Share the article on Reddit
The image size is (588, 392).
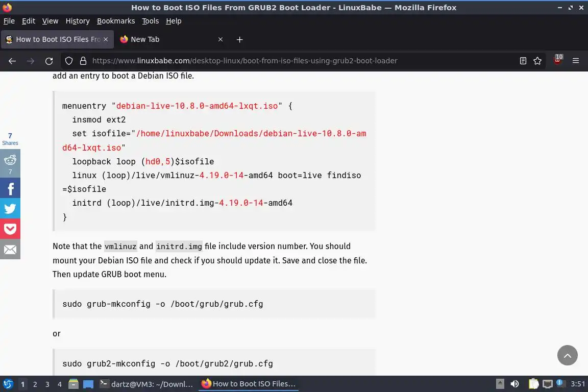[10, 163]
